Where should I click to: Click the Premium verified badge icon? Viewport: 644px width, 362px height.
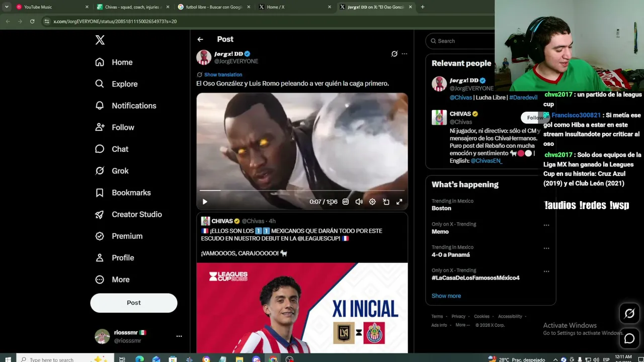(x=100, y=236)
